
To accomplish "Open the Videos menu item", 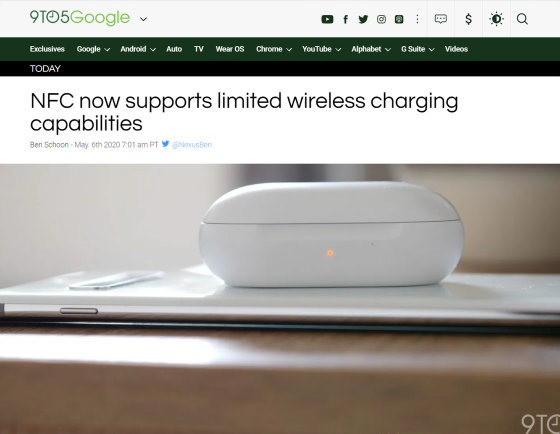I will [x=456, y=49].
